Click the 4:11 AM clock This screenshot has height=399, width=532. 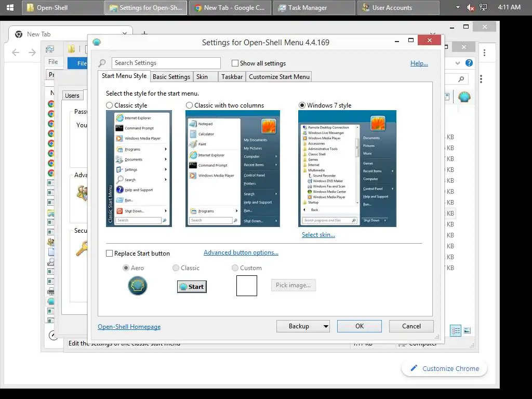[509, 7]
